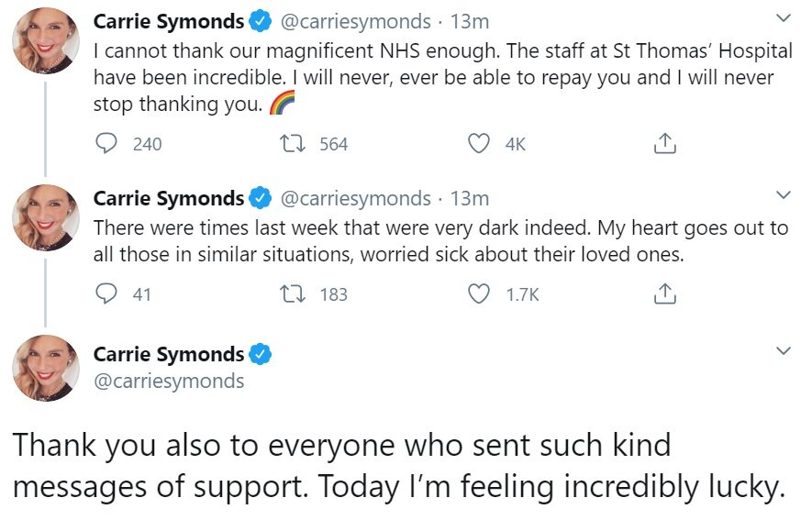
Task: Expand the second tweet's options chevron
Action: click(783, 194)
